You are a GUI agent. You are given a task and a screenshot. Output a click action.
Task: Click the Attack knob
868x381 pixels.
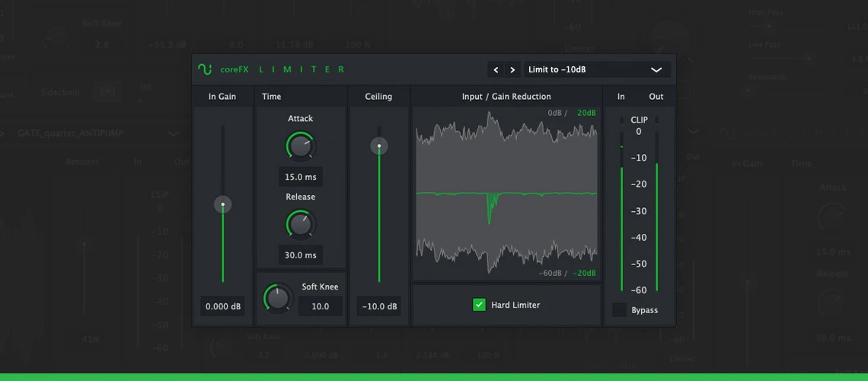[300, 146]
